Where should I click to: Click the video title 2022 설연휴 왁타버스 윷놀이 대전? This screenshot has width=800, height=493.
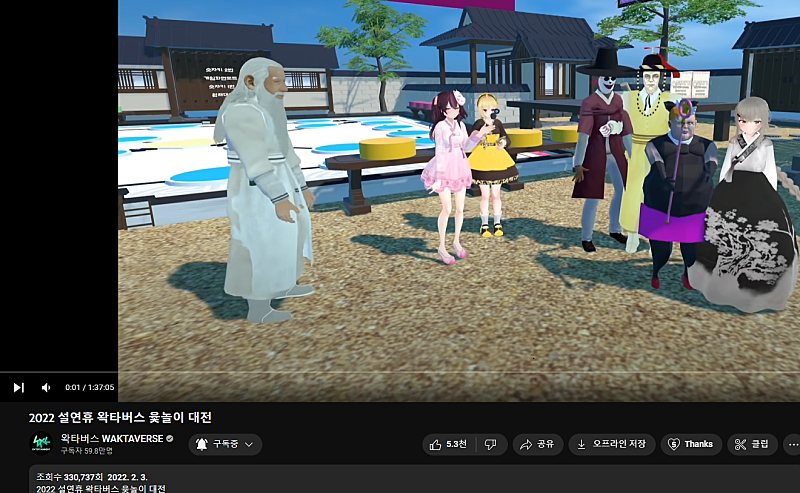tap(120, 417)
